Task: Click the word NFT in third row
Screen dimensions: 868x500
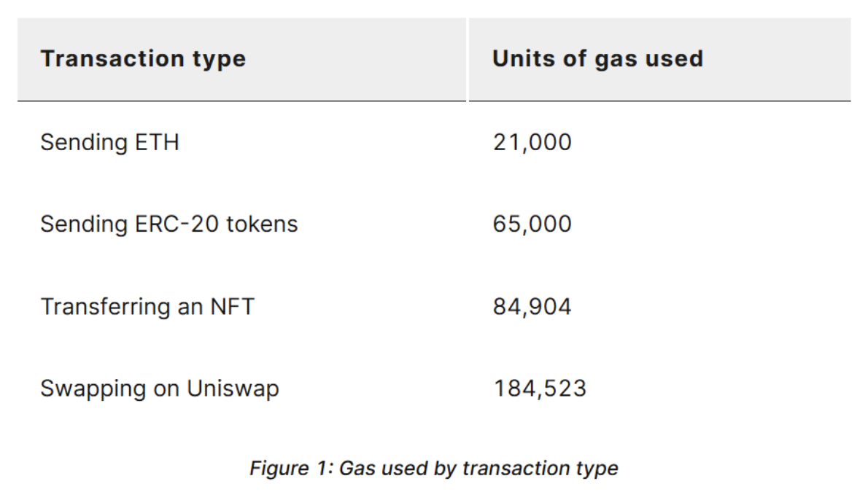Action: point(232,307)
